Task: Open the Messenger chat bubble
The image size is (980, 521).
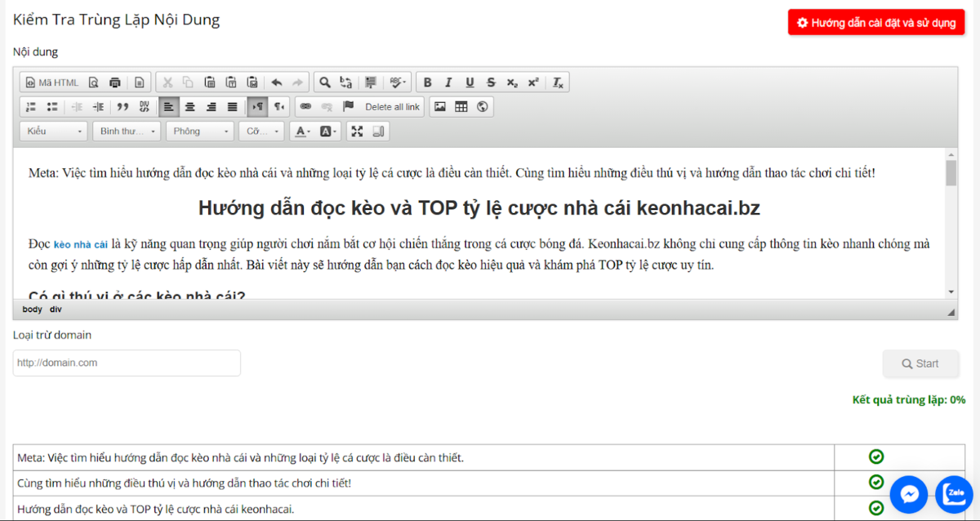Action: pos(909,494)
